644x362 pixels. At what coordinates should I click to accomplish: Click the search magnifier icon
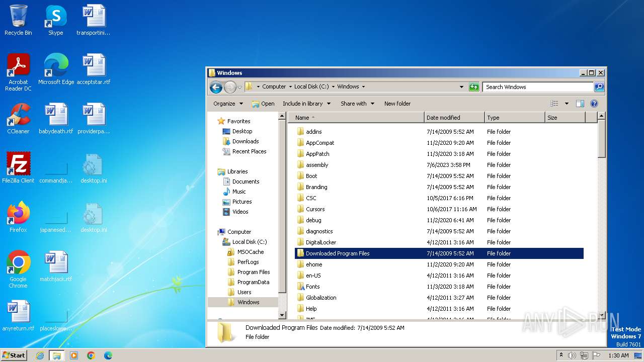pyautogui.click(x=599, y=87)
